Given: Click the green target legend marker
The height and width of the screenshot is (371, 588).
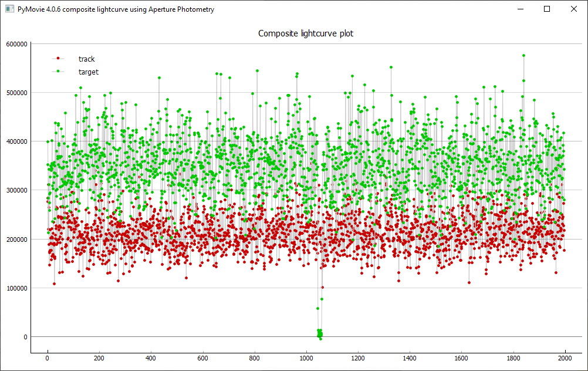Looking at the screenshot, I should pyautogui.click(x=58, y=72).
